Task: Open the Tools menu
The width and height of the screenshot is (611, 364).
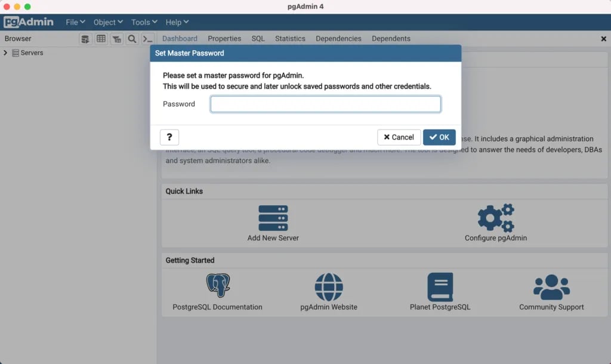Action: (x=144, y=22)
